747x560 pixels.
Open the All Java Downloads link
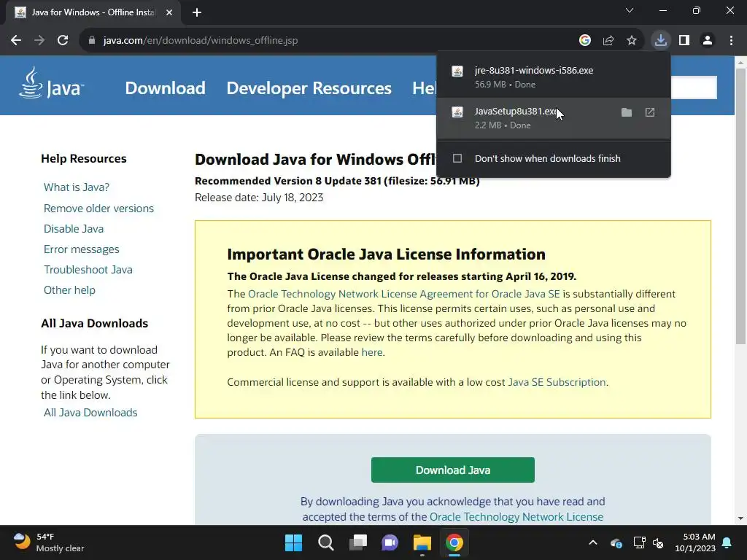tap(90, 413)
